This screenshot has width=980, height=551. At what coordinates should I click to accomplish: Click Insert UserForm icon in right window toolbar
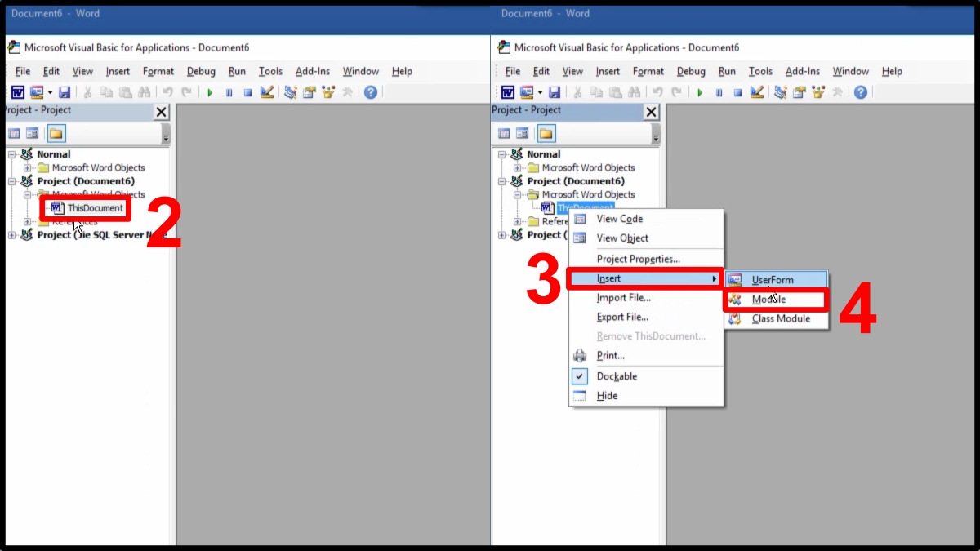[527, 92]
